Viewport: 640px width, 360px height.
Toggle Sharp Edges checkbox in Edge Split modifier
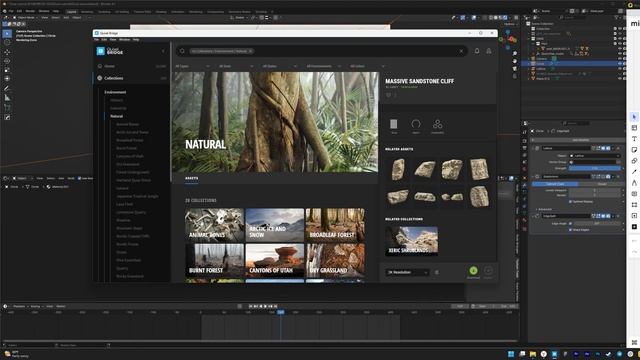pyautogui.click(x=571, y=230)
